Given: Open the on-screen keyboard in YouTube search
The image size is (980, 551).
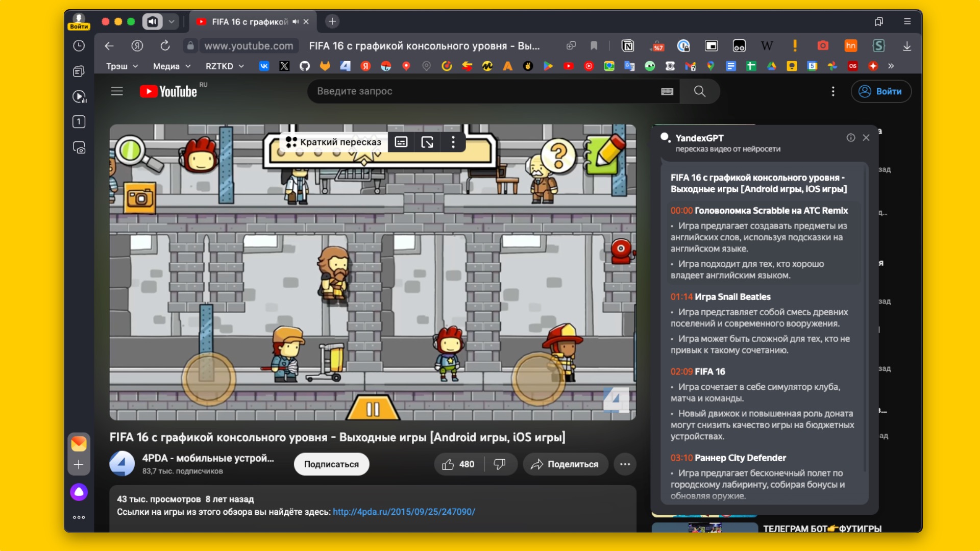Looking at the screenshot, I should [x=667, y=91].
